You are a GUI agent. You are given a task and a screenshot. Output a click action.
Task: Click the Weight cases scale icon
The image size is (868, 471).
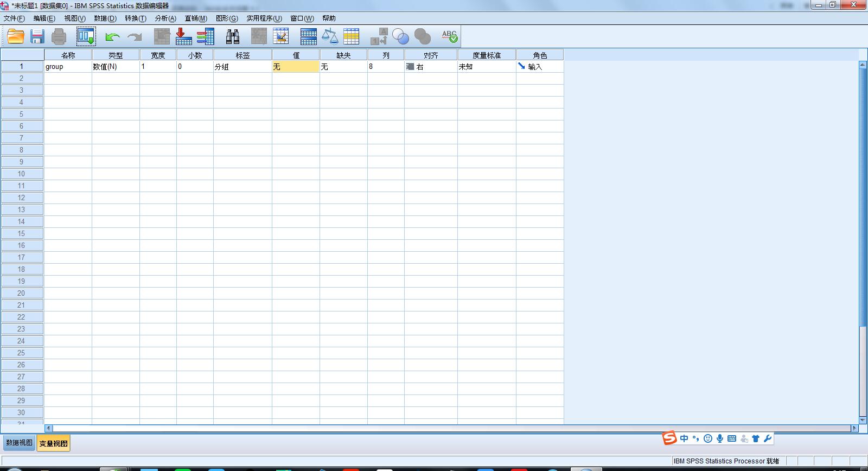pyautogui.click(x=330, y=36)
